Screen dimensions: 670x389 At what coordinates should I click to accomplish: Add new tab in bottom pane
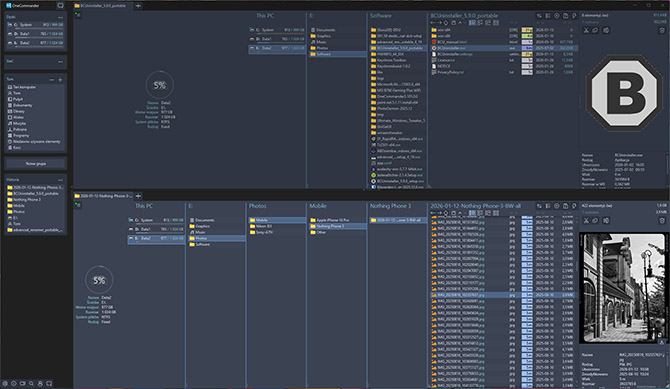[x=138, y=196]
